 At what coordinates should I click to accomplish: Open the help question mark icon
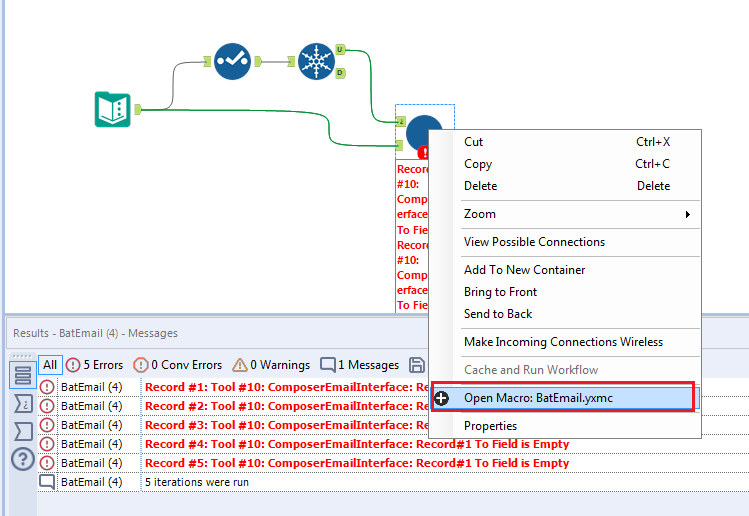[x=22, y=459]
